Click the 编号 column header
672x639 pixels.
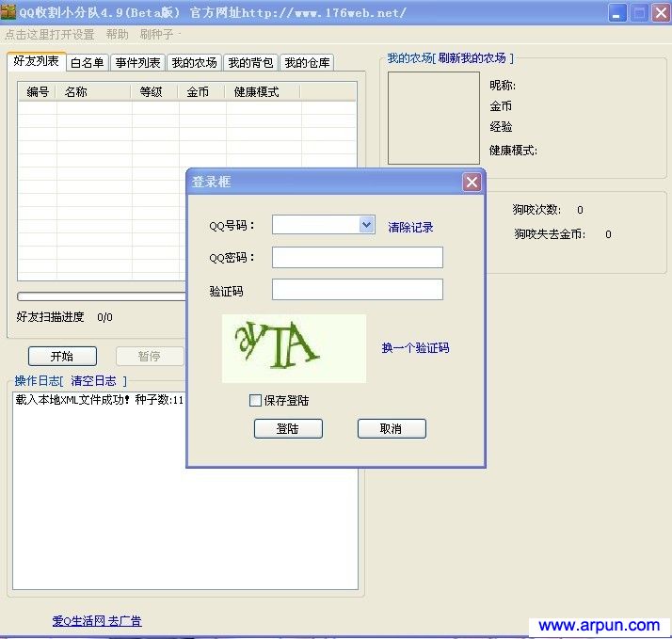coord(38,91)
